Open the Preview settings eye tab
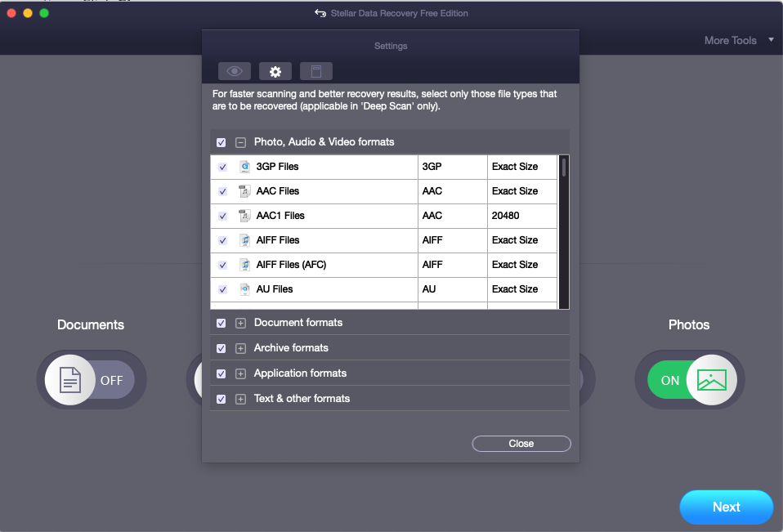The height and width of the screenshot is (532, 783). tap(235, 71)
